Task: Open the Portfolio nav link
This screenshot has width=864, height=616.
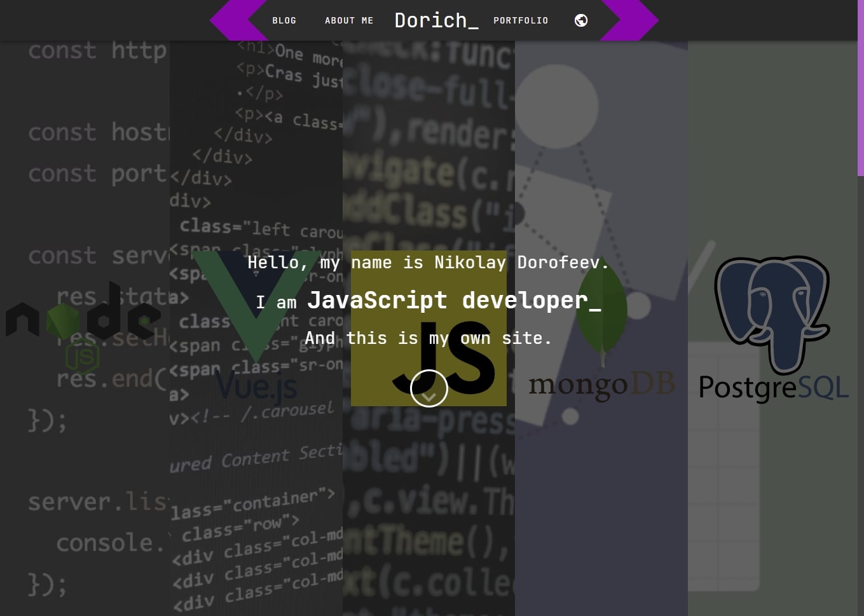Action: pos(521,20)
